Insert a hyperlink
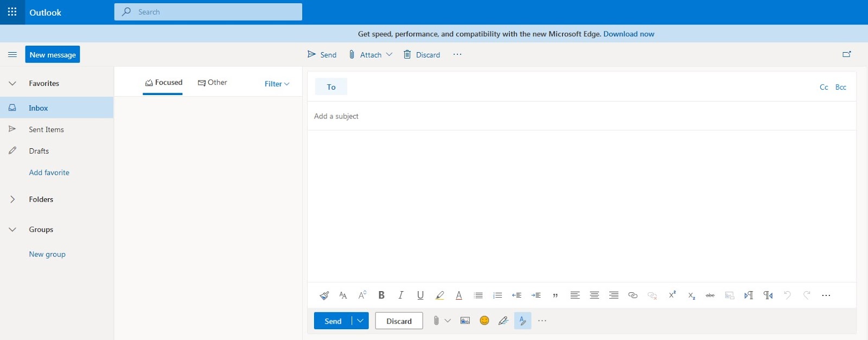Viewport: 868px width, 340px height. (633, 295)
